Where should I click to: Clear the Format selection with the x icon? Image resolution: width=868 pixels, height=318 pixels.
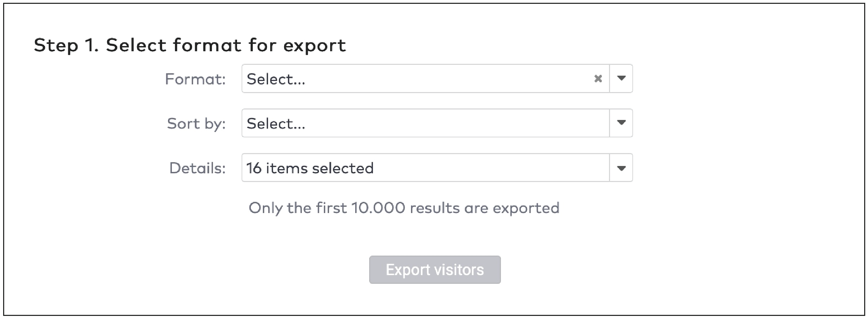599,79
